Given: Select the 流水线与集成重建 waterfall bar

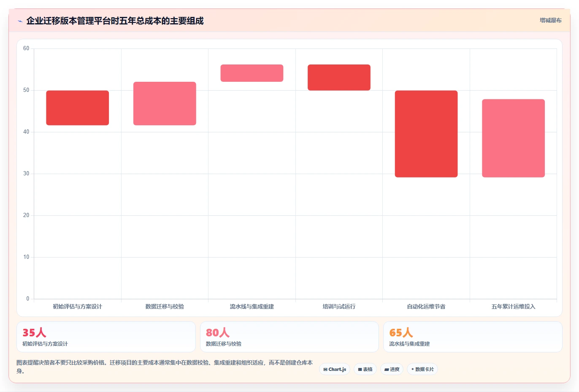Looking at the screenshot, I should [252, 73].
